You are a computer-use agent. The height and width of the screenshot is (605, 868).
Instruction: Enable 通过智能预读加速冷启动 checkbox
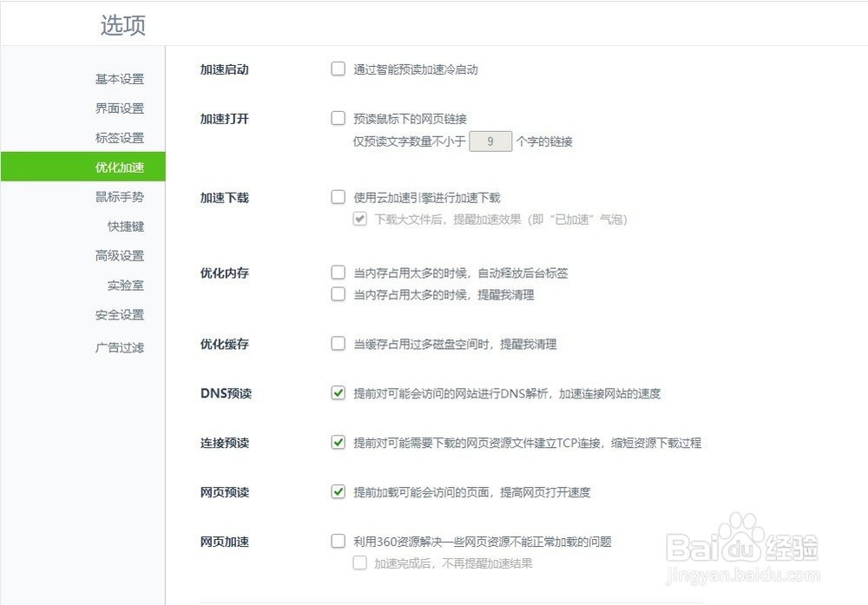[x=338, y=69]
